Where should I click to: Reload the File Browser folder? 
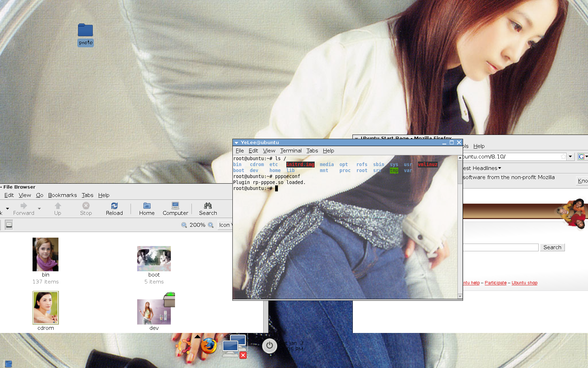point(114,209)
